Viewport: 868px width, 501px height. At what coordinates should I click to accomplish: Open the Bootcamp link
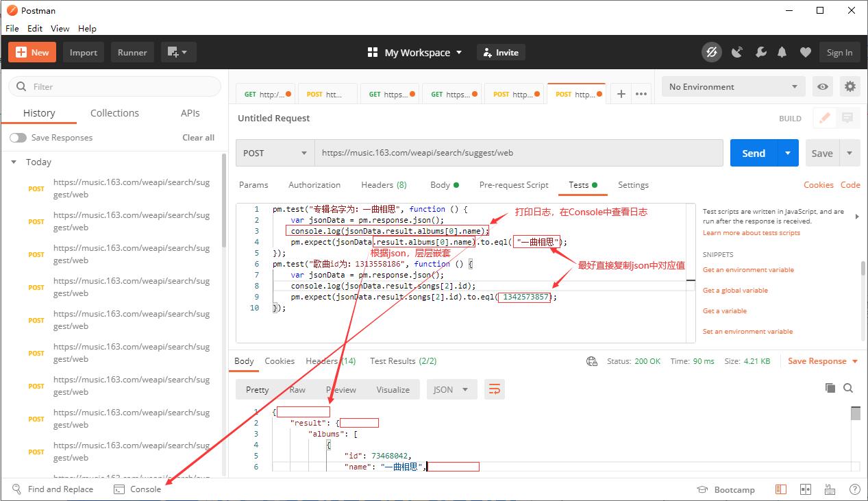[726, 489]
